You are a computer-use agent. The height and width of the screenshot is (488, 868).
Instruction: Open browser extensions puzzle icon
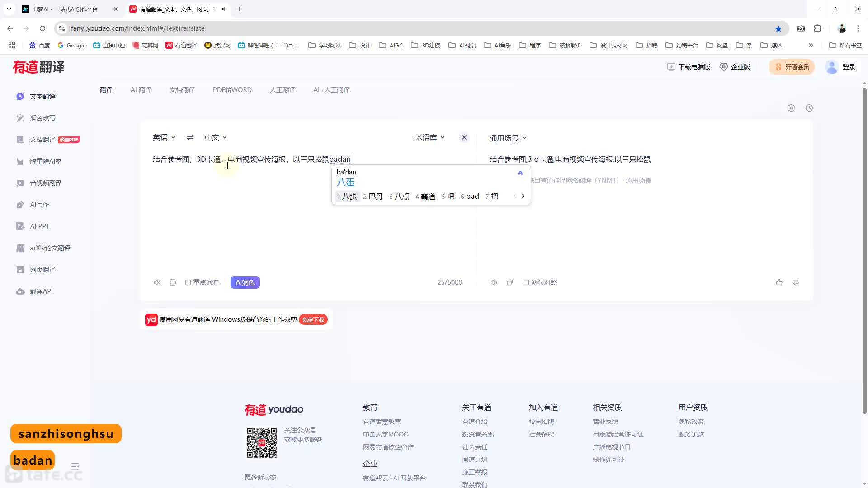click(x=818, y=28)
